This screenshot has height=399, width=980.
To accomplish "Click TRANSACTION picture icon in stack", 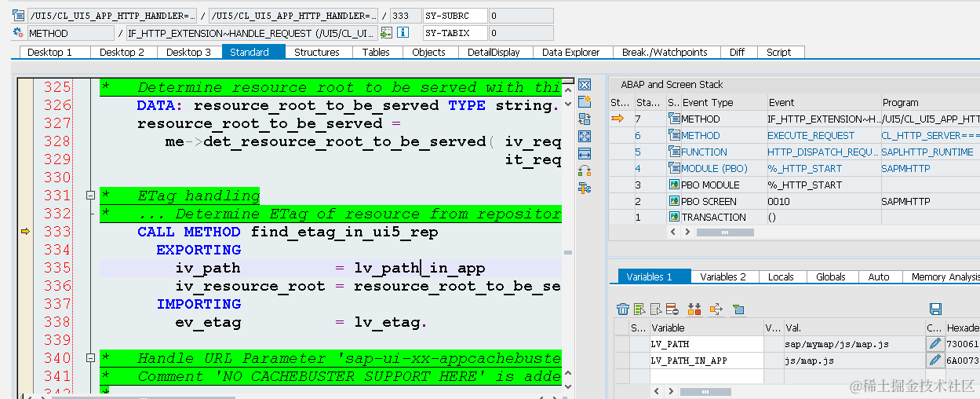I will (x=674, y=218).
